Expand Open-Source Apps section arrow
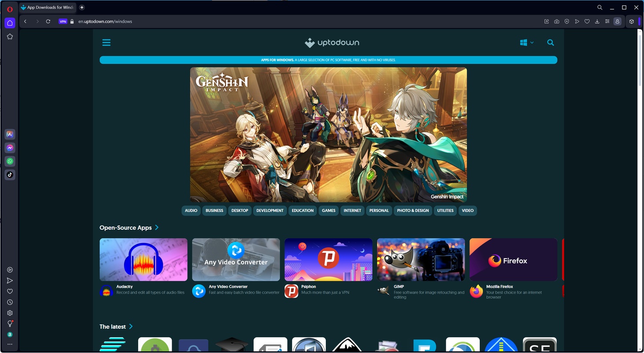This screenshot has width=644, height=353. [157, 228]
